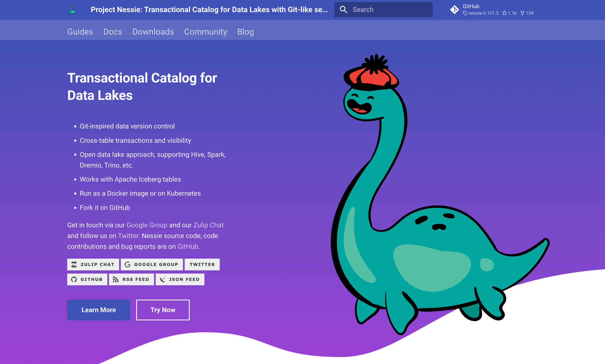This screenshot has width=605, height=364.
Task: Click the fork count icon
Action: [x=522, y=13]
